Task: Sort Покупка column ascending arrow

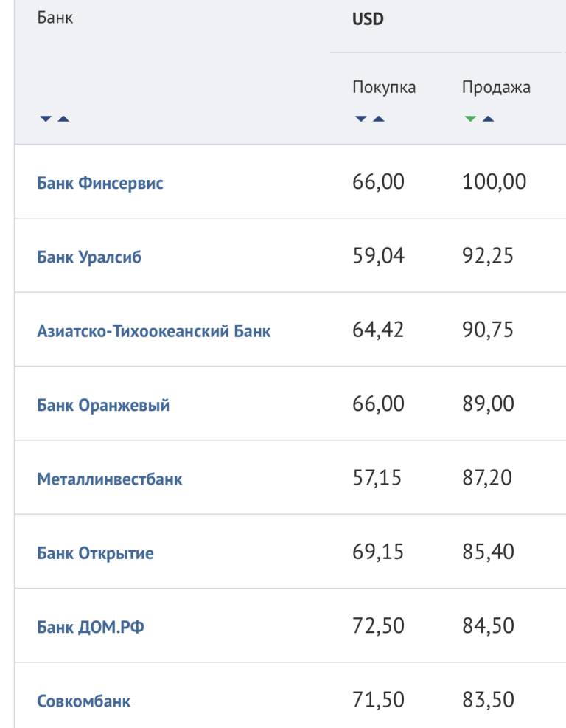Action: (379, 119)
